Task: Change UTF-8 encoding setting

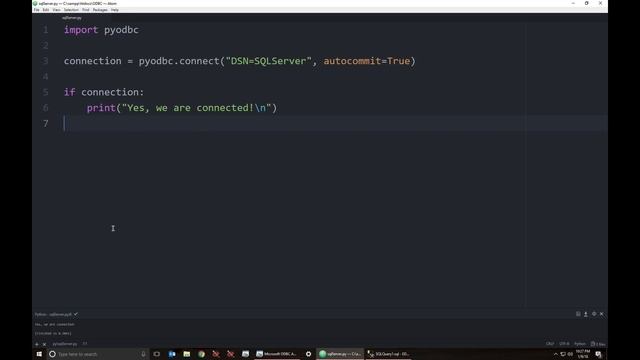Action: point(564,344)
